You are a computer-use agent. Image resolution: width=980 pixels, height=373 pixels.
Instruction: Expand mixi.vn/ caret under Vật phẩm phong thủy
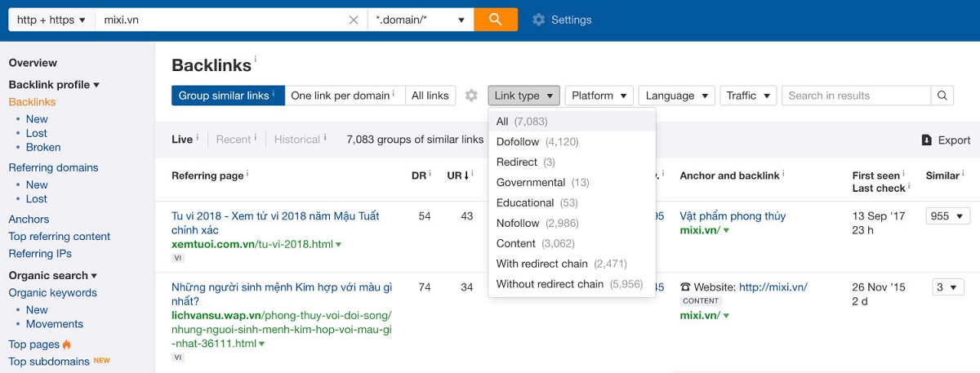(x=726, y=231)
